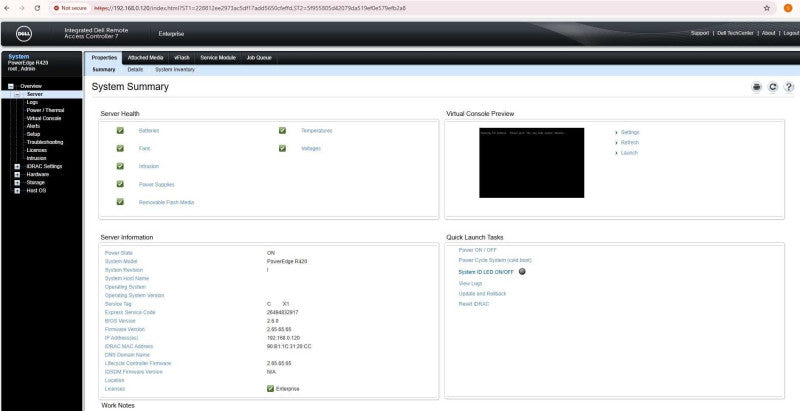Open Troubleshooting tree item
The image size is (800, 411).
pos(45,142)
